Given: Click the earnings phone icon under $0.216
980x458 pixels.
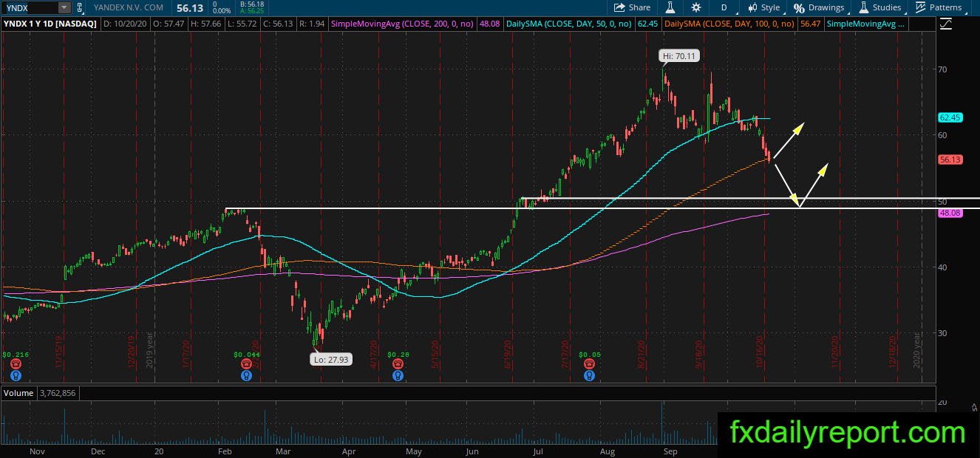Looking at the screenshot, I should [x=16, y=364].
